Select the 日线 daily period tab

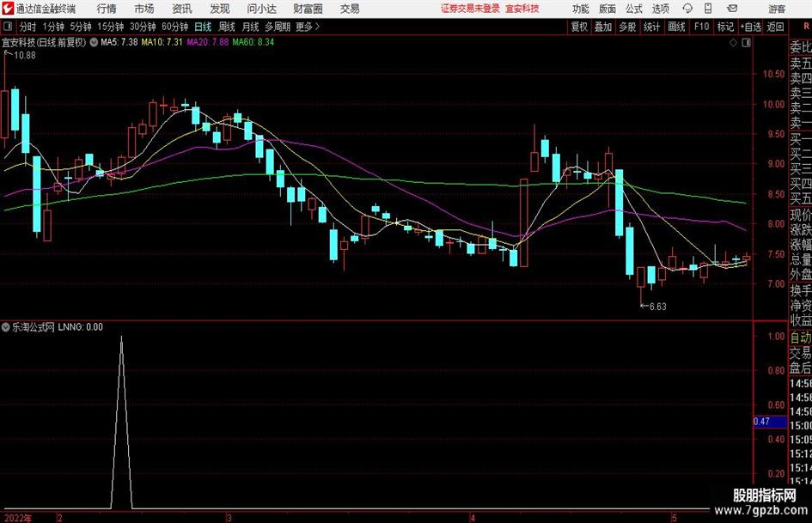(x=203, y=27)
